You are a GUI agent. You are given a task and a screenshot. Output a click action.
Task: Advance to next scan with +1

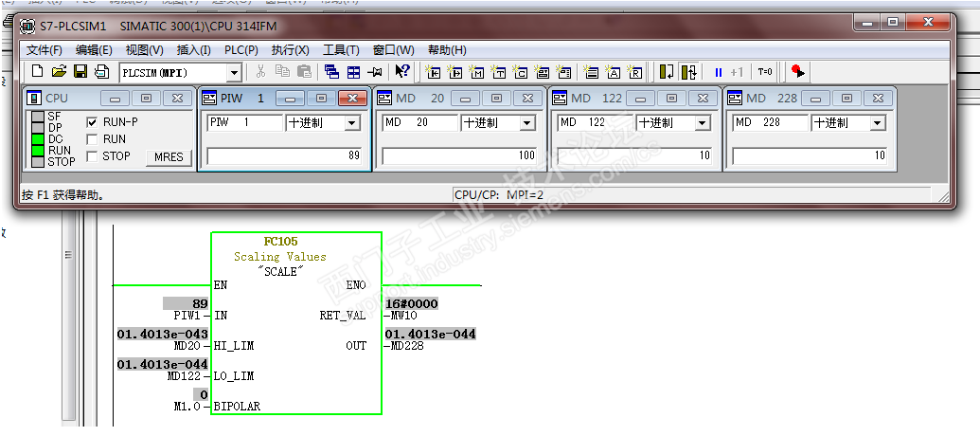click(738, 72)
